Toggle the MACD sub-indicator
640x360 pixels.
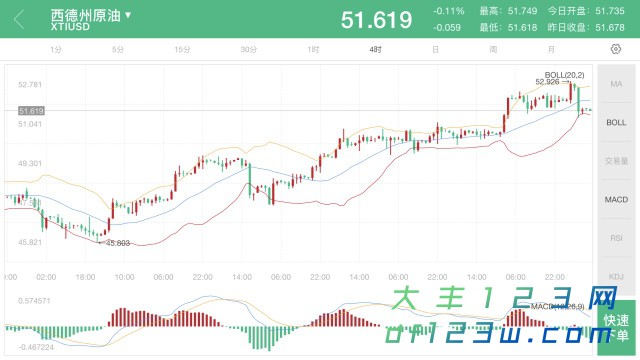pos(616,200)
